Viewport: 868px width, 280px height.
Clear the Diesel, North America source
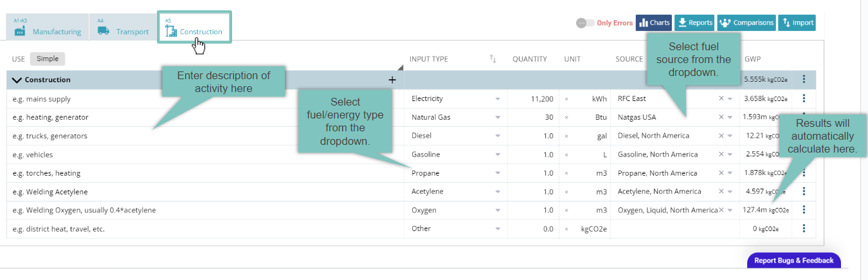(x=721, y=136)
